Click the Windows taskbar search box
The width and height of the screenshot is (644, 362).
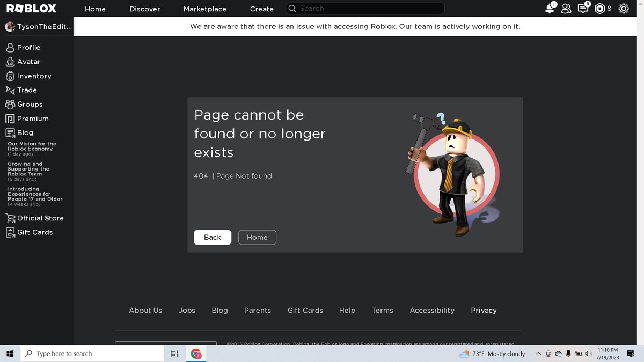[92, 354]
